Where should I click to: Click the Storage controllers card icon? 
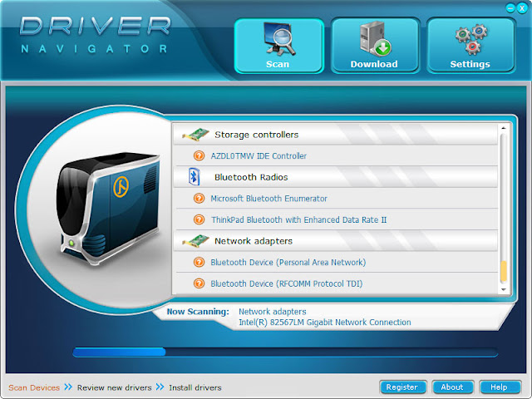[196, 135]
